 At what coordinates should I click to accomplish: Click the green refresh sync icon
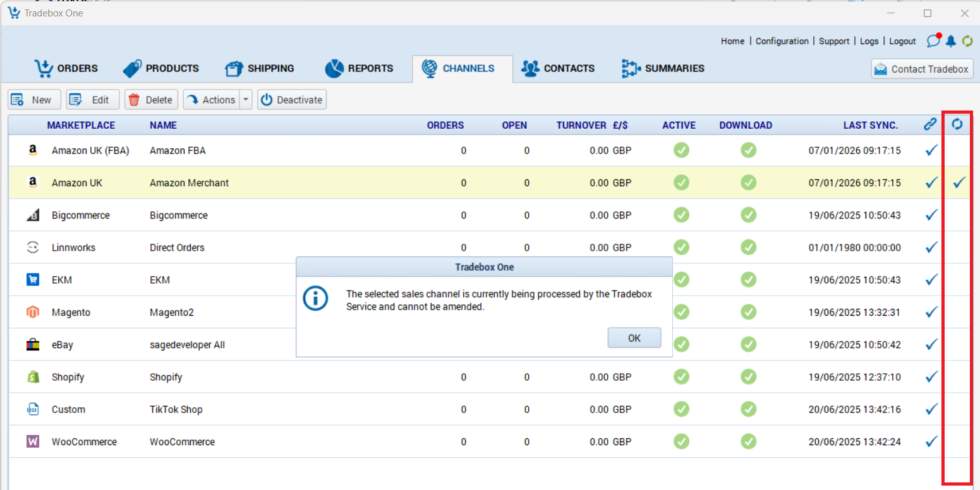[967, 41]
